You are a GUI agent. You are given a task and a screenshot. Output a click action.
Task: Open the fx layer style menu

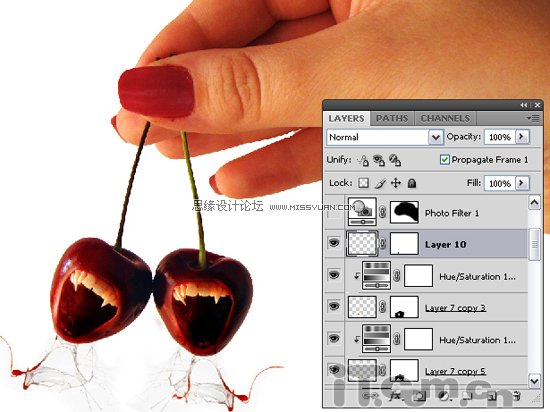(395, 396)
